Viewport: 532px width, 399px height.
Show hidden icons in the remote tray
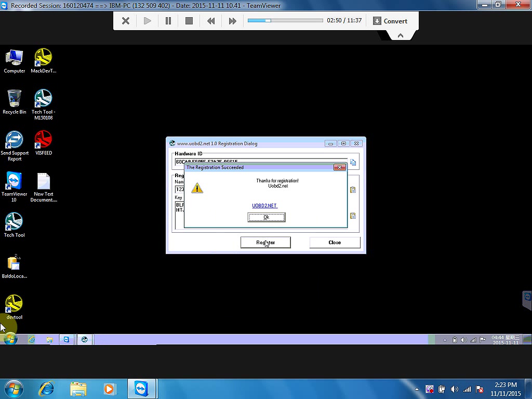coord(445,340)
